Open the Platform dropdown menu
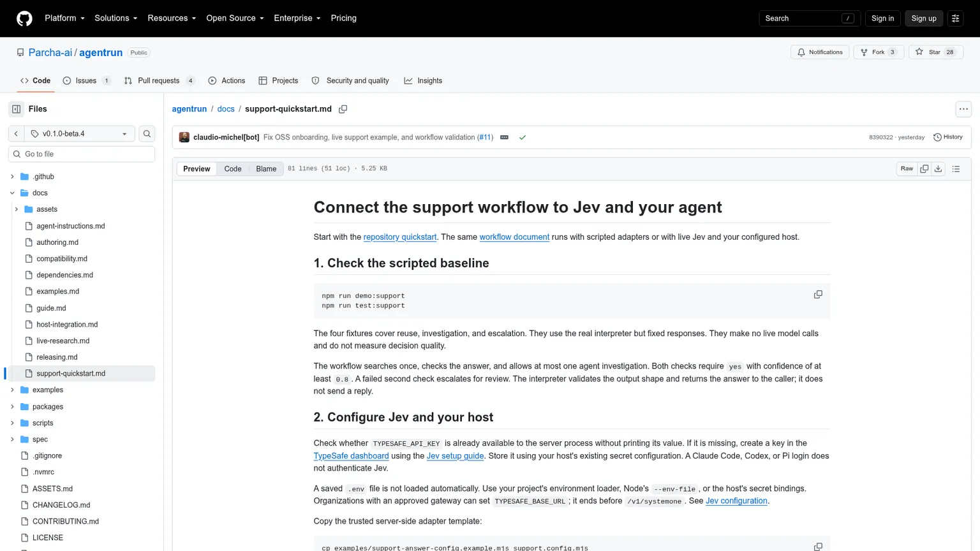This screenshot has width=980, height=551. (x=64, y=18)
